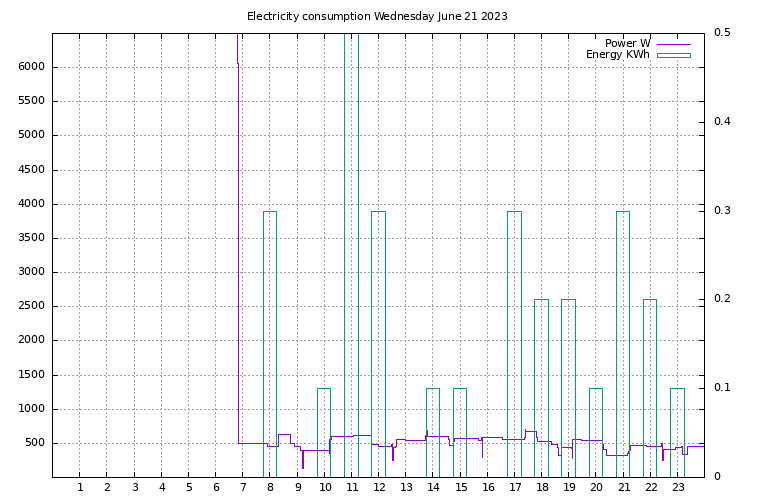Click hour label 23 on the x-axis
Screen dimensions: 768x500
coord(678,487)
